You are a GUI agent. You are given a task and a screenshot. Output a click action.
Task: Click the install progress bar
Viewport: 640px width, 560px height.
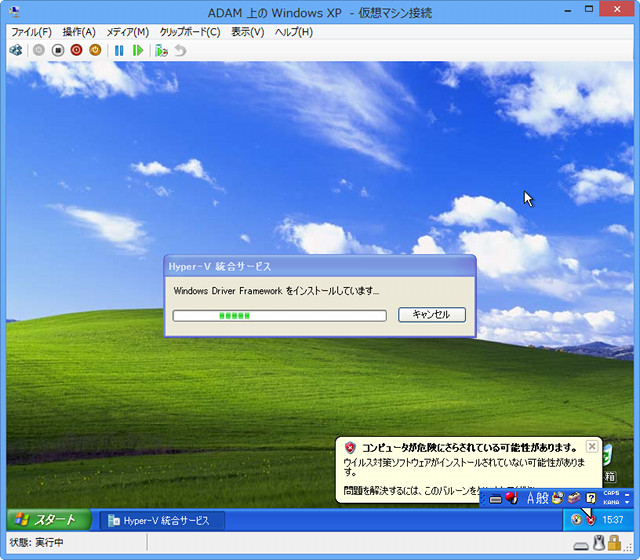click(x=280, y=316)
